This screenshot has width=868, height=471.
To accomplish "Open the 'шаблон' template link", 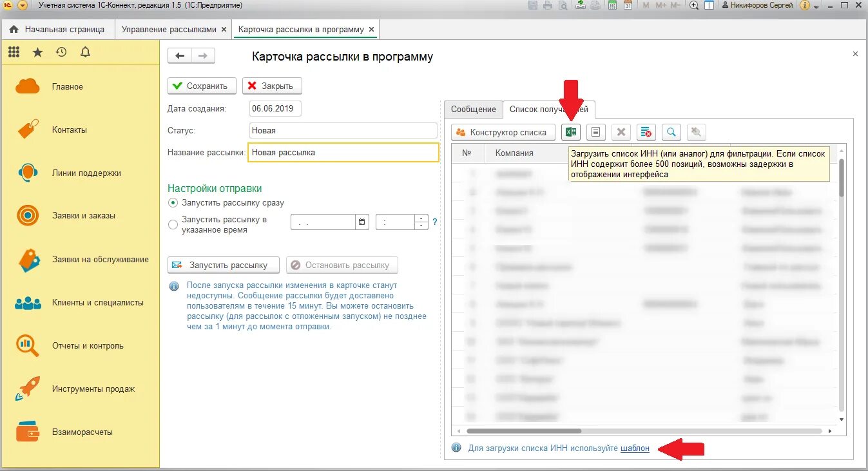I will 635,448.
